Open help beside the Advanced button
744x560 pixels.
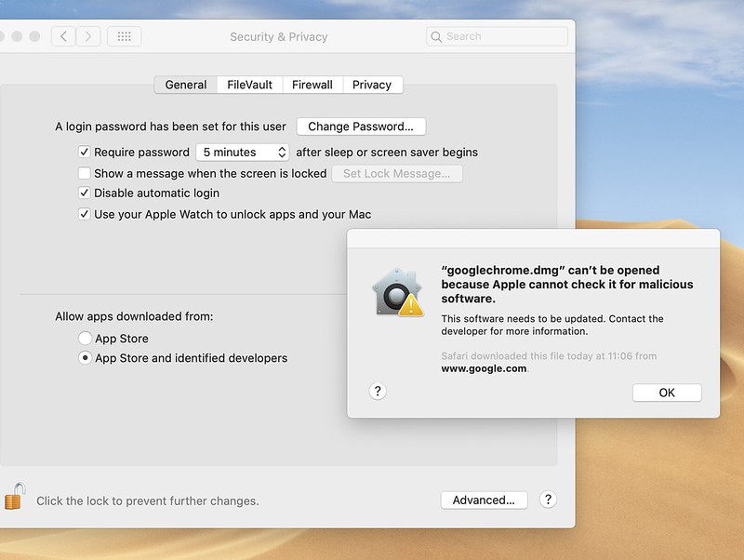(548, 500)
